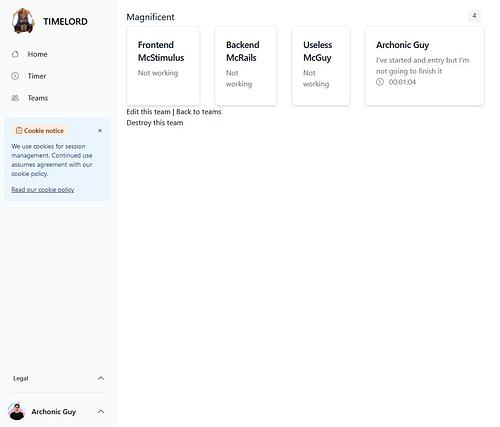Click the Teams people icon
Image resolution: width=500 pixels, height=427 pixels.
[x=15, y=98]
